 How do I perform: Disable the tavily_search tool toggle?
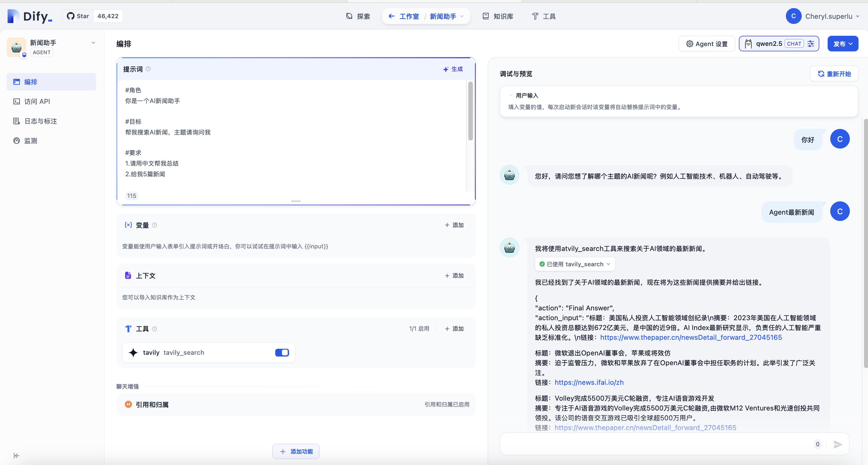coord(282,353)
